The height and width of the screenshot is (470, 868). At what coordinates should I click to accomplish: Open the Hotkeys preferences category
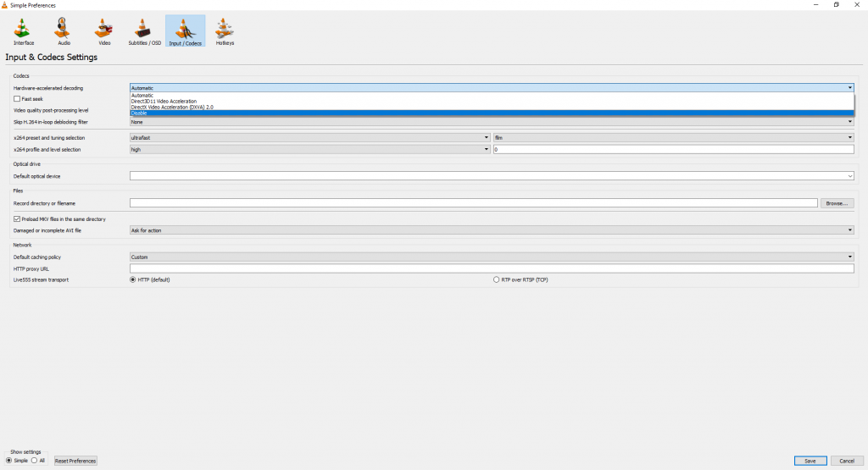point(225,31)
